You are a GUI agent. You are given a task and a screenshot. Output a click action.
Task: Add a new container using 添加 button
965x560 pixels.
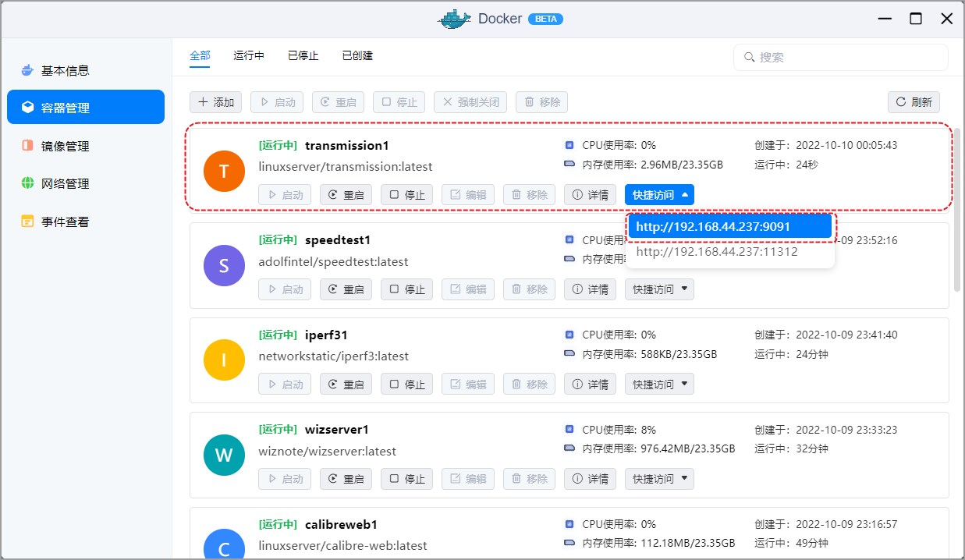[x=216, y=101]
